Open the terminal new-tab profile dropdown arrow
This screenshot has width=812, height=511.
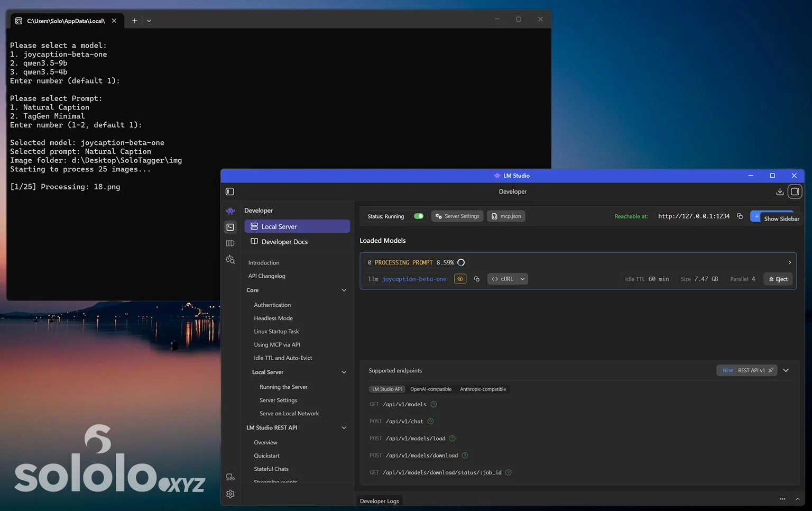(149, 21)
